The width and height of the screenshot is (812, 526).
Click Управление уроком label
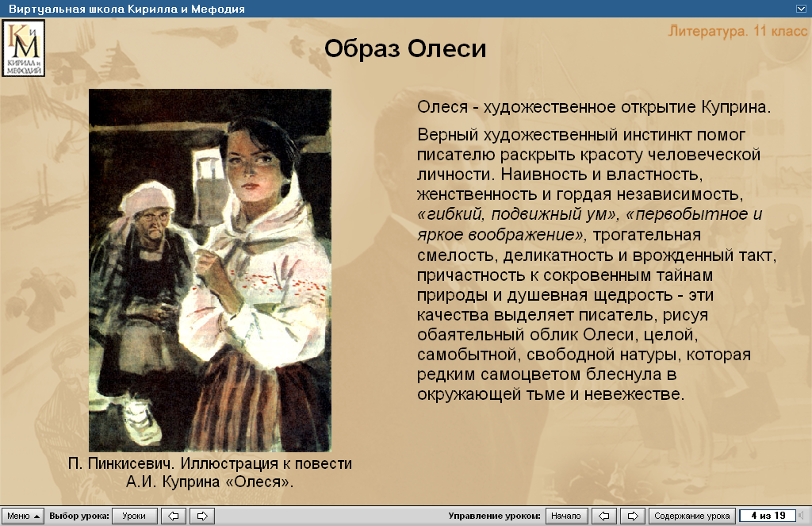(494, 516)
